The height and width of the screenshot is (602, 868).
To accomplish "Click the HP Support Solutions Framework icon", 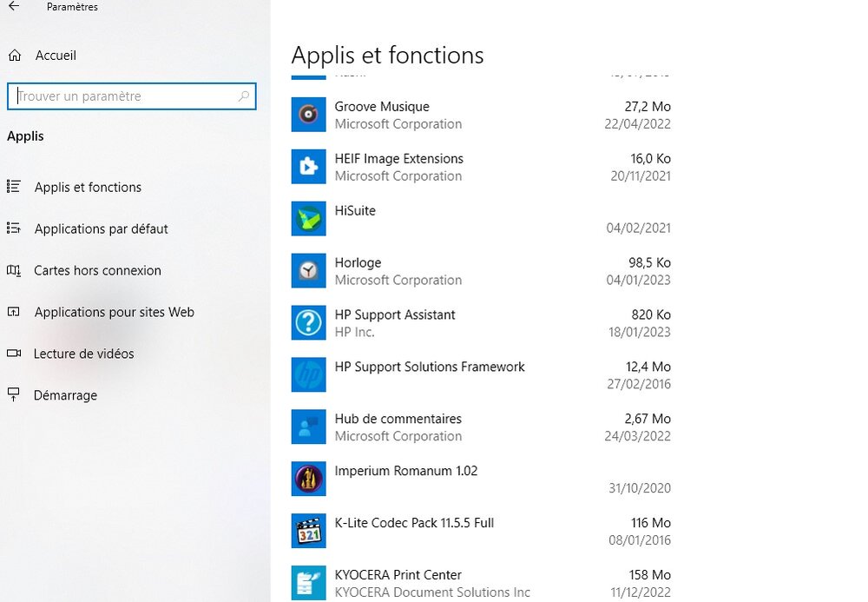I will click(308, 375).
